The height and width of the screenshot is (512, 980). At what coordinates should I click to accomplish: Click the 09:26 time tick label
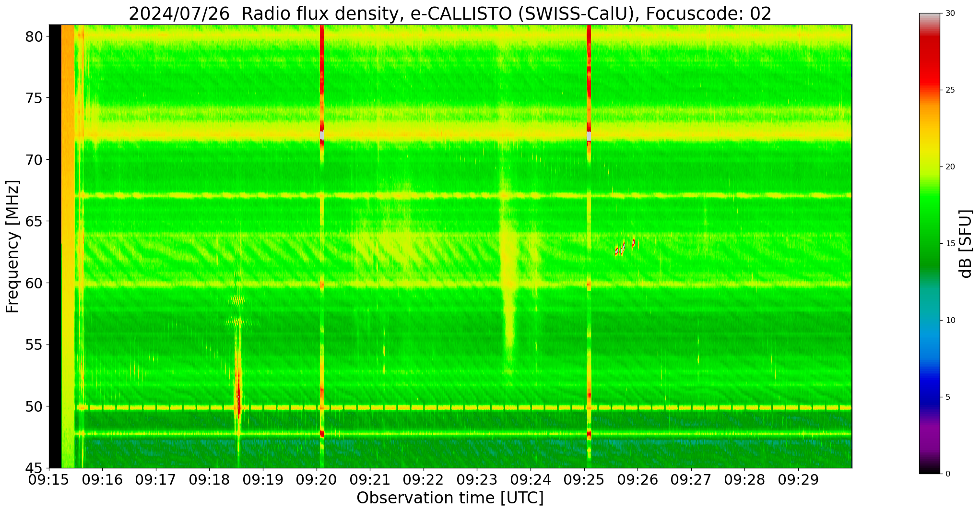pos(638,479)
